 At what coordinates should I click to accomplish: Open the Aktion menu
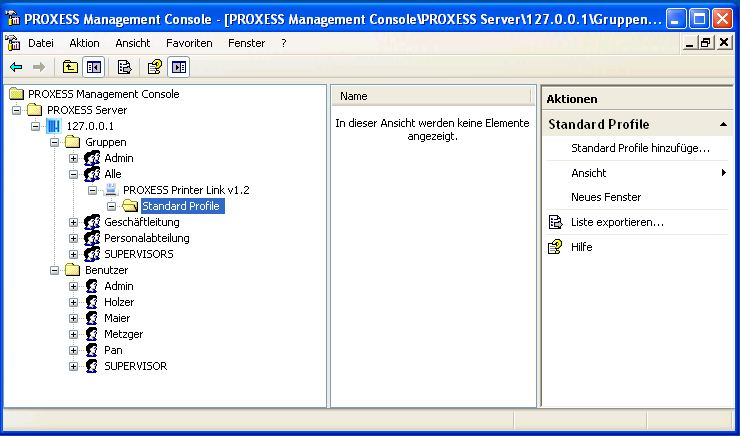click(x=84, y=43)
